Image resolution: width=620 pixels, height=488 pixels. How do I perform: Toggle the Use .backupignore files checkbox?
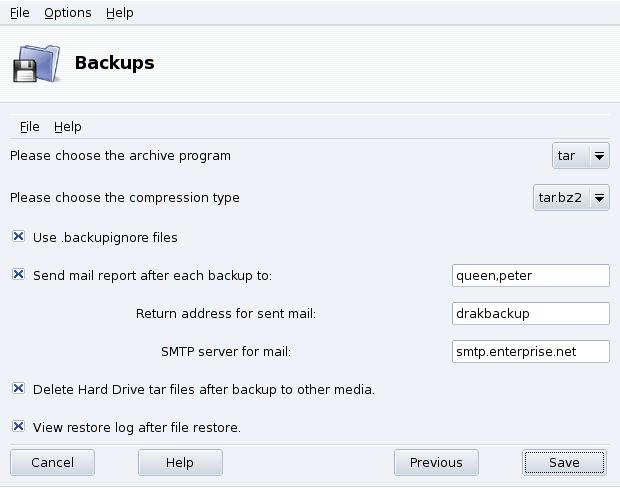[x=18, y=237]
